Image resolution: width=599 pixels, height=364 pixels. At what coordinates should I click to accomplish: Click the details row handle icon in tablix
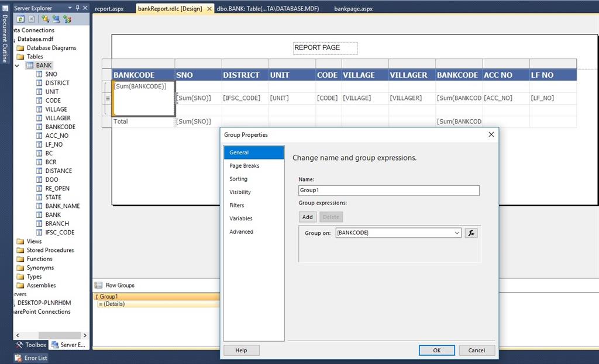click(x=108, y=98)
